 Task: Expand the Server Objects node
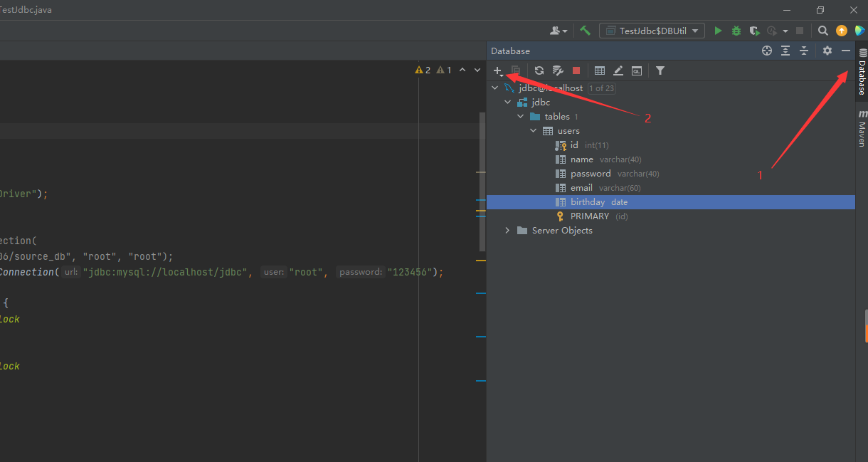click(507, 231)
